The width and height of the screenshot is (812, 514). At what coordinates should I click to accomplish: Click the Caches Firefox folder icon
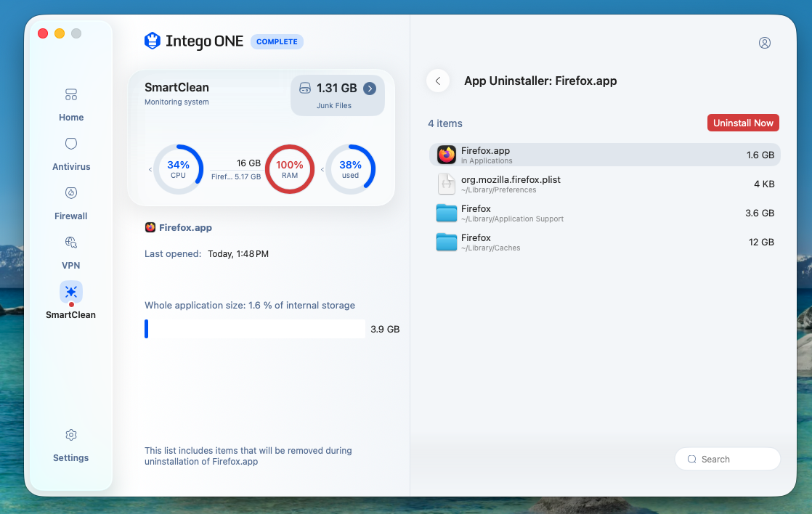(447, 242)
